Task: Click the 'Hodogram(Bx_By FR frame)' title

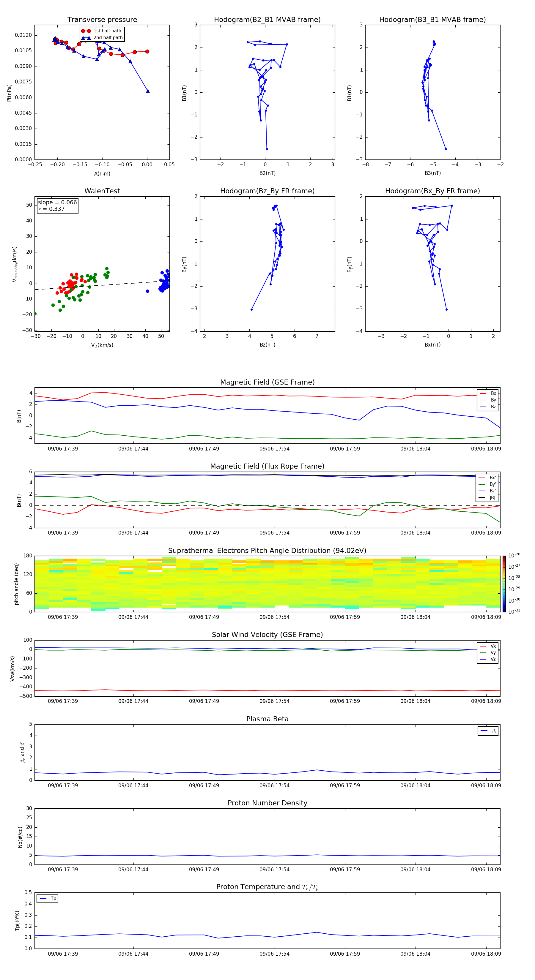Action: coord(432,191)
